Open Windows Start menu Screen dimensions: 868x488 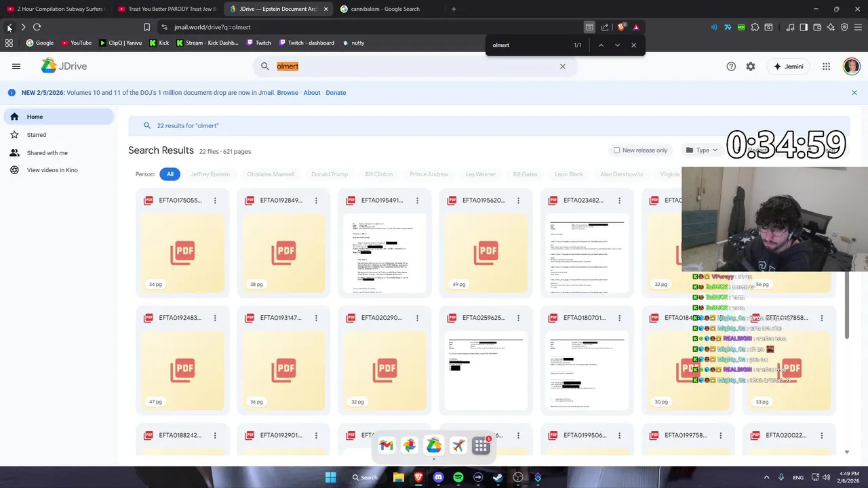[330, 477]
